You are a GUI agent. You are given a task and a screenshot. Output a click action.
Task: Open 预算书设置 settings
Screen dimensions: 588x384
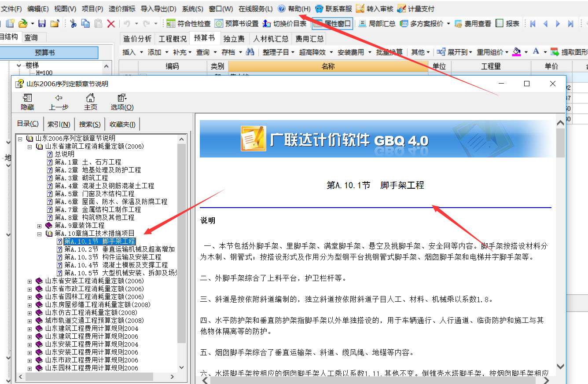pos(236,24)
